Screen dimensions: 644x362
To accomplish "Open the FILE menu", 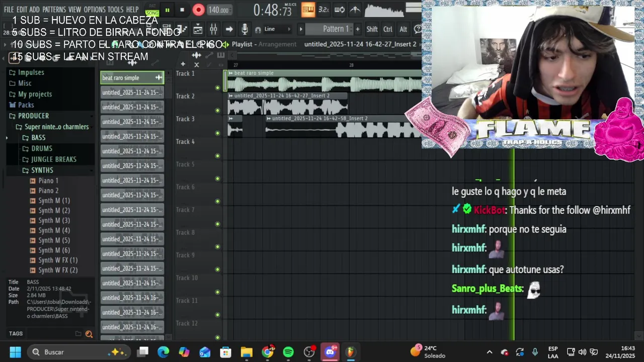I will 9,10.
